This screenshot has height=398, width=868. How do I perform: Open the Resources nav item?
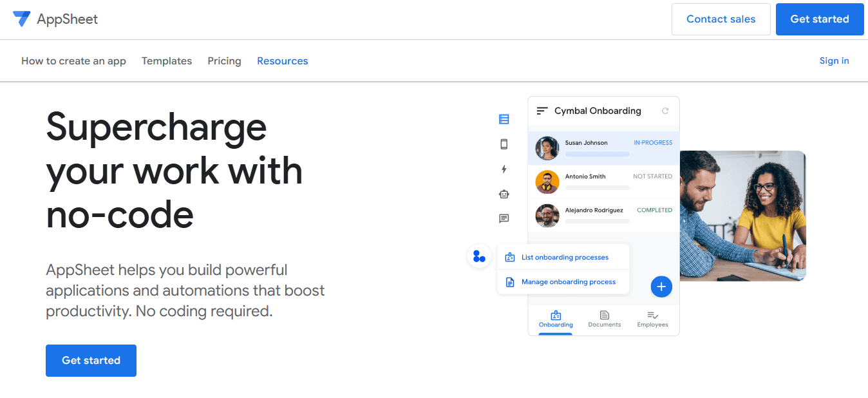coord(283,61)
